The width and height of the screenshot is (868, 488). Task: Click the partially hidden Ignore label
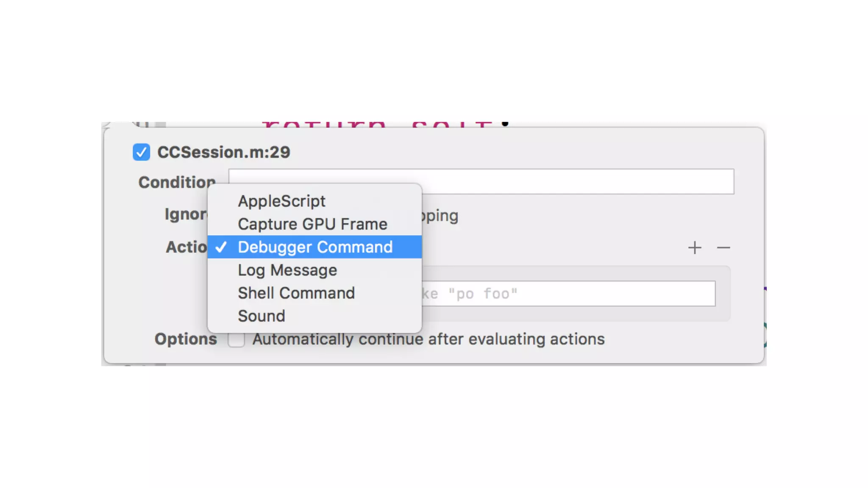[x=185, y=214]
